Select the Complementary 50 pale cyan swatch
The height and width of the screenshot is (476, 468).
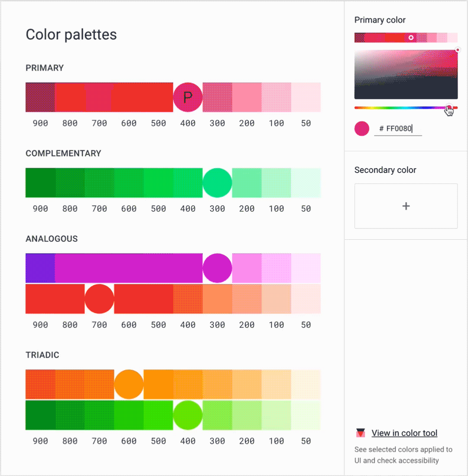[x=305, y=183]
